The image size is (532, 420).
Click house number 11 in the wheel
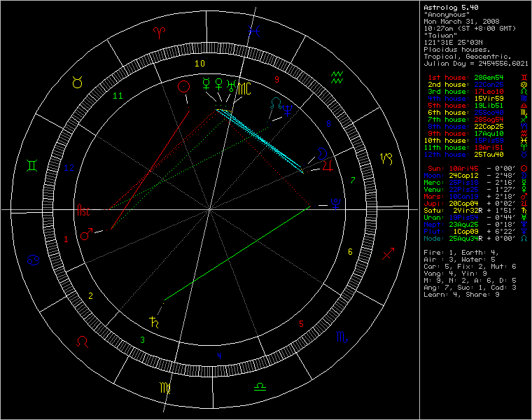point(118,96)
